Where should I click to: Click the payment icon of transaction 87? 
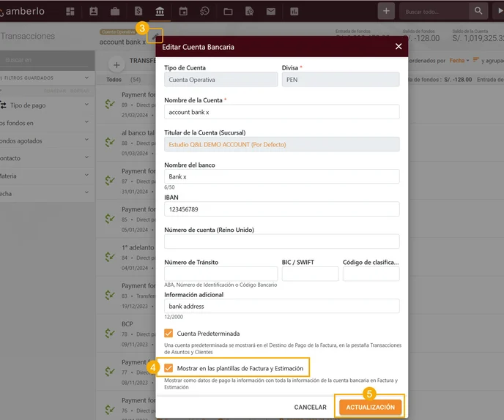110,180
